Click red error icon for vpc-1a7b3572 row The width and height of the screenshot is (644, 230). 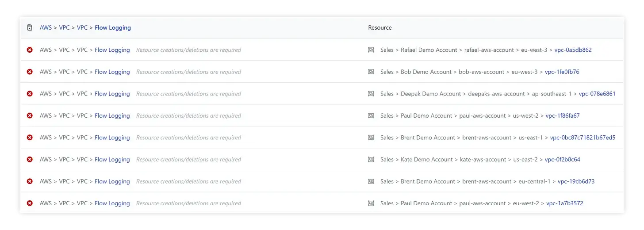coord(30,203)
